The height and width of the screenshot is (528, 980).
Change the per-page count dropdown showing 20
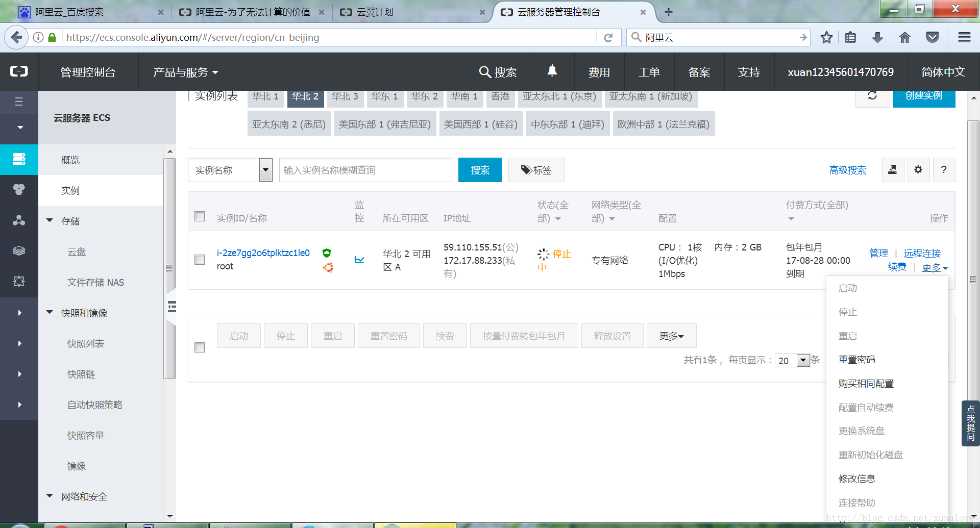point(792,360)
